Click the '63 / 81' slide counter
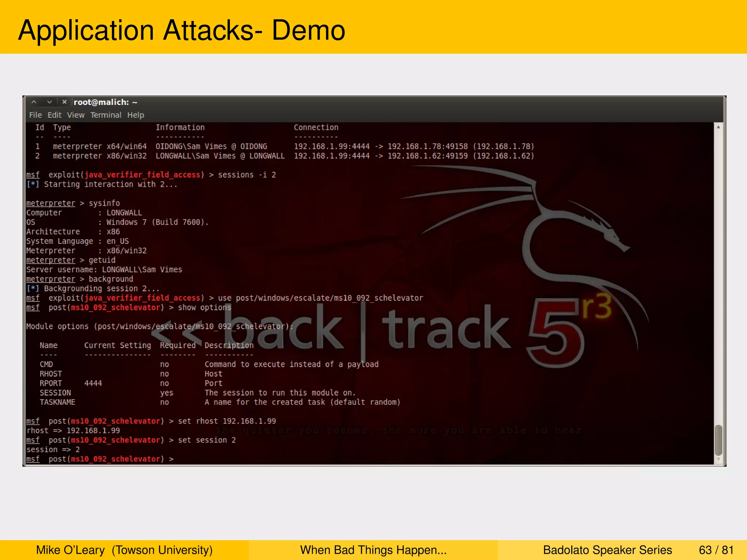The height and width of the screenshot is (560, 747). coord(716,550)
